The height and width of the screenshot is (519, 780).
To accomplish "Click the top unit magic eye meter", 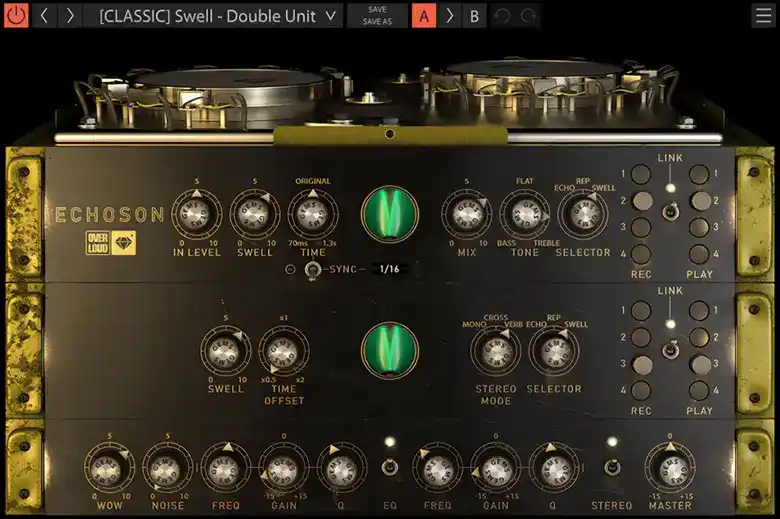I will 390,214.
